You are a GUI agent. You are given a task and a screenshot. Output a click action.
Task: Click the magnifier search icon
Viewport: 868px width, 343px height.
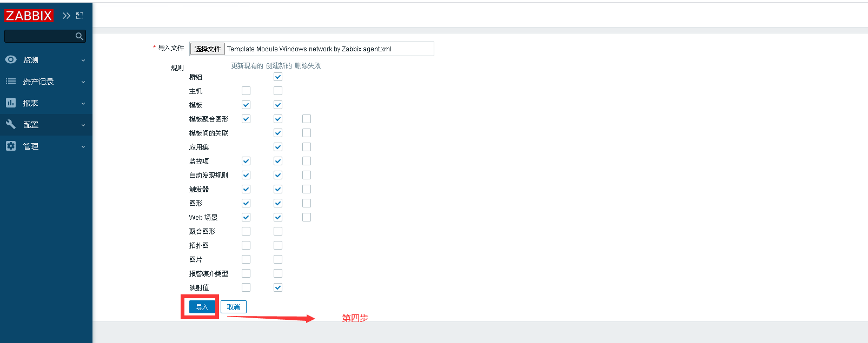[79, 36]
